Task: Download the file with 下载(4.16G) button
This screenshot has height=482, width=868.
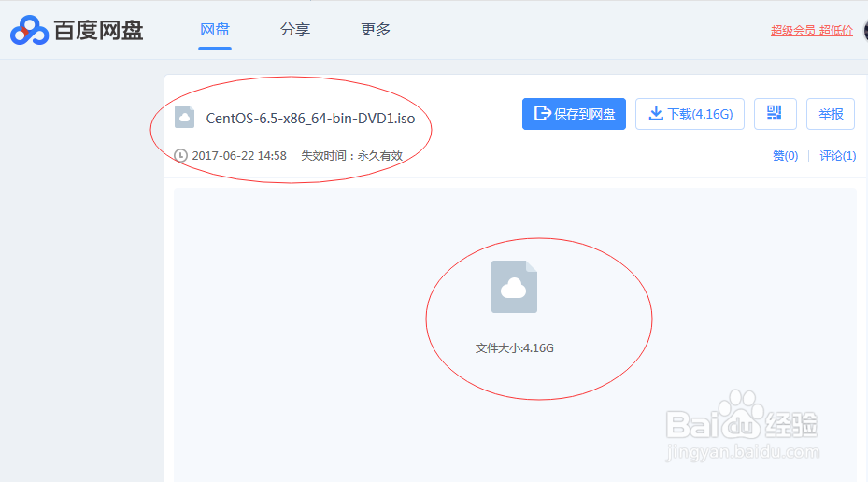Action: click(690, 114)
